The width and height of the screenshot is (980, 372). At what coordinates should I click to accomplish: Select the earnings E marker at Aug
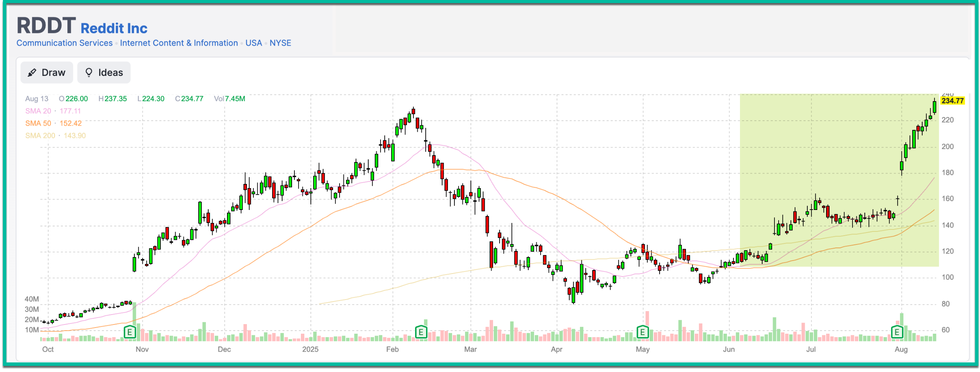(x=897, y=332)
